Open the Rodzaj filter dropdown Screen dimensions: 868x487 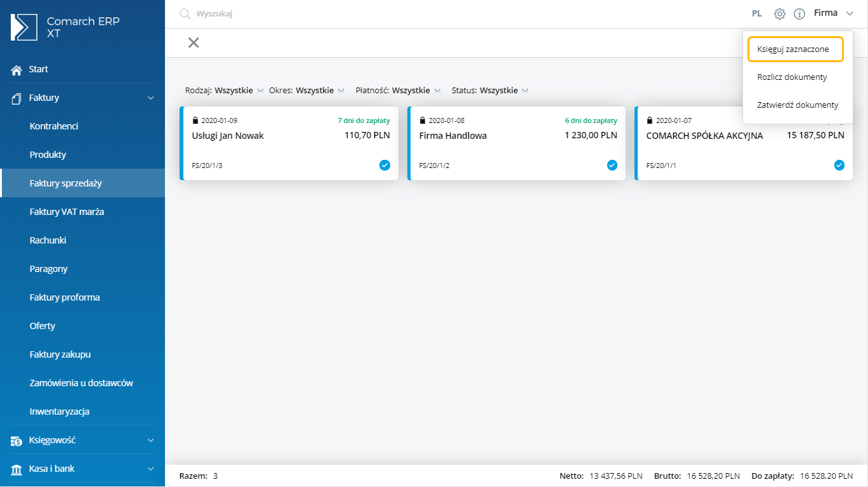[224, 91]
